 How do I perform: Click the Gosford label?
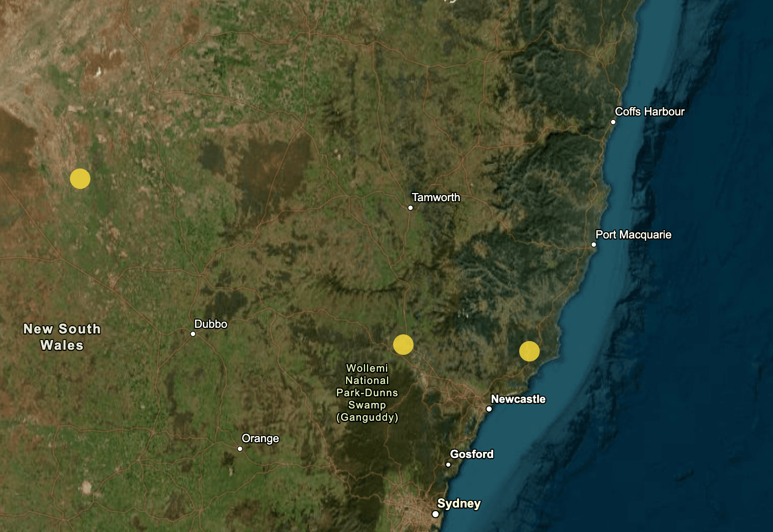point(472,454)
